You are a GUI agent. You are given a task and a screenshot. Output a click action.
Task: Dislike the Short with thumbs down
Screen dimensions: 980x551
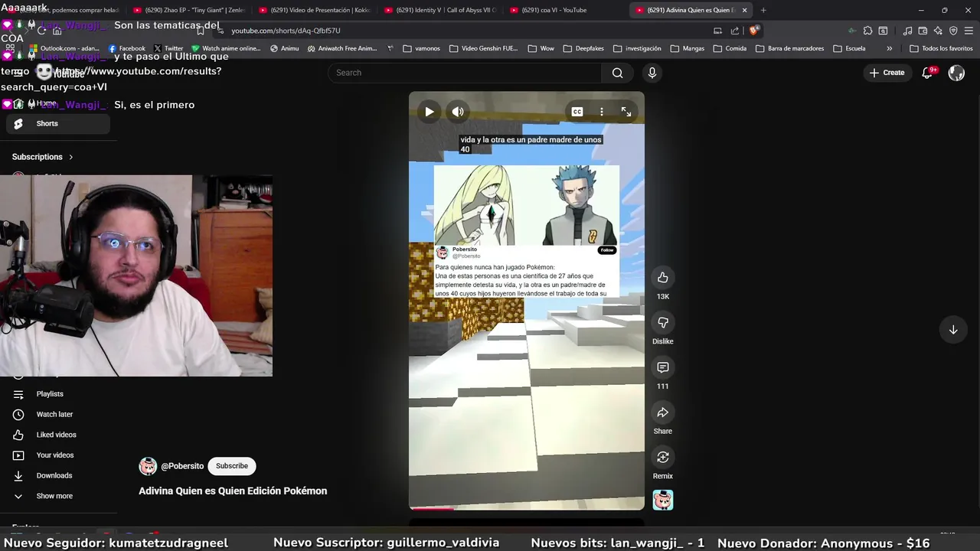[x=663, y=322]
